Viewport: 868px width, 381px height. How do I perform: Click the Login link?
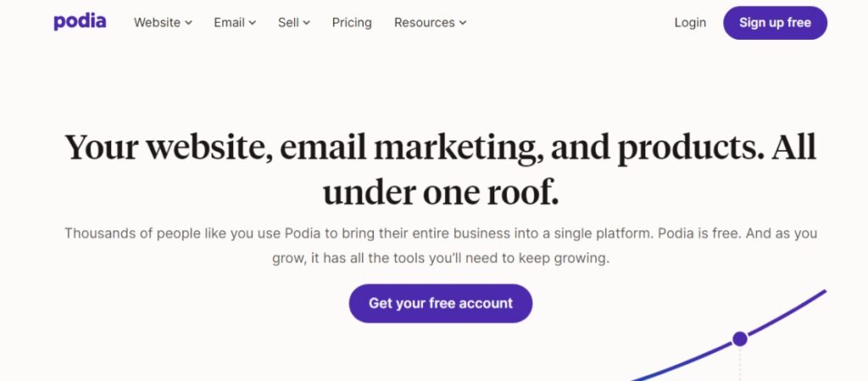click(x=690, y=23)
